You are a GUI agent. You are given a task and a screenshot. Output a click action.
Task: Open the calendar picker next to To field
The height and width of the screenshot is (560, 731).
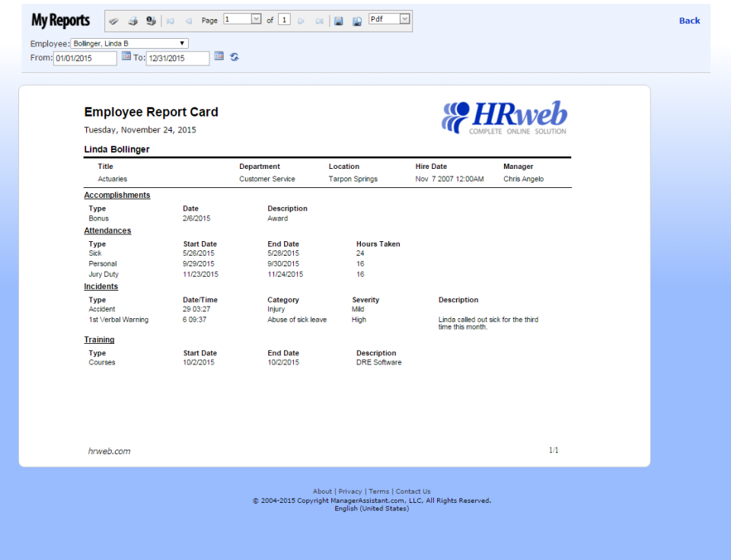click(x=219, y=56)
